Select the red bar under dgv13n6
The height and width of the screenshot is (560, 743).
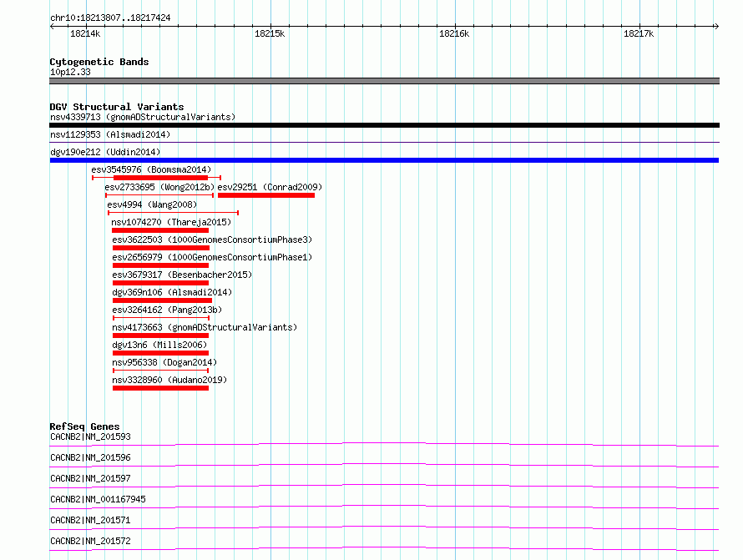tap(160, 353)
